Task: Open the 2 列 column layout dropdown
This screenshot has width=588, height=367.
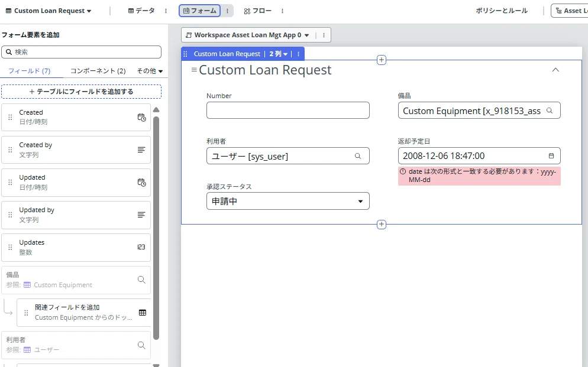Action: [279, 54]
